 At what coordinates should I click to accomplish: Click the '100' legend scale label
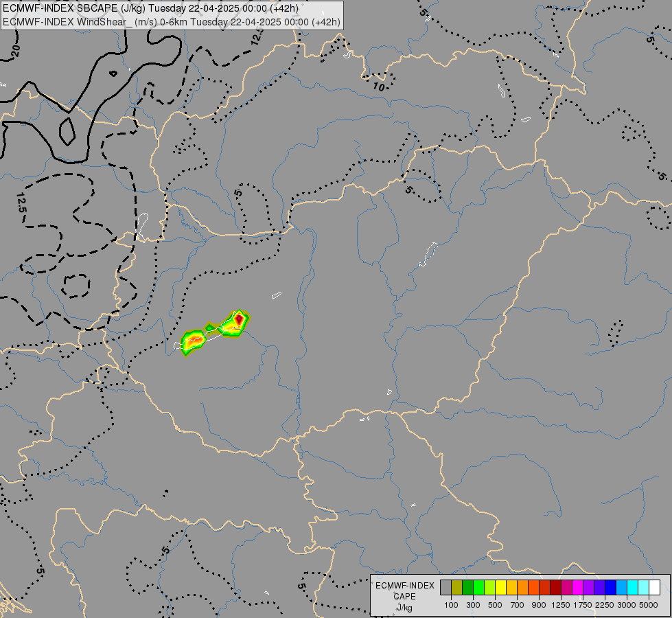coord(451,605)
